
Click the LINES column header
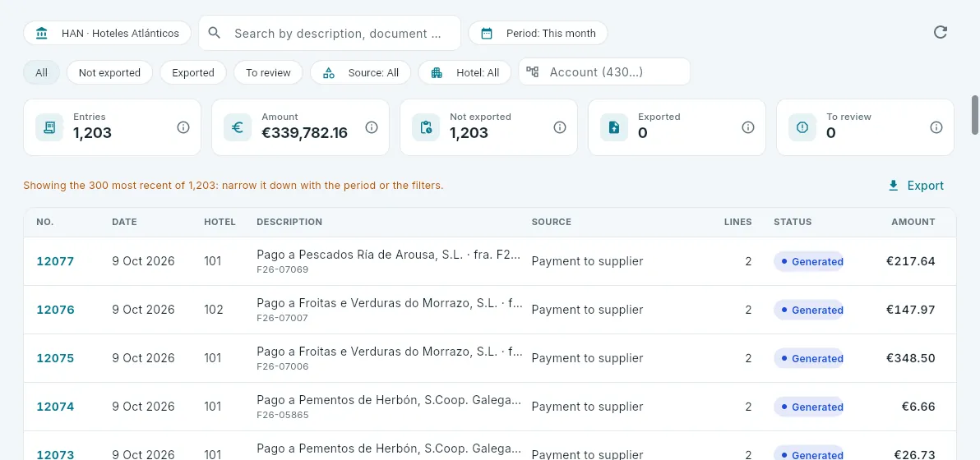tap(738, 222)
